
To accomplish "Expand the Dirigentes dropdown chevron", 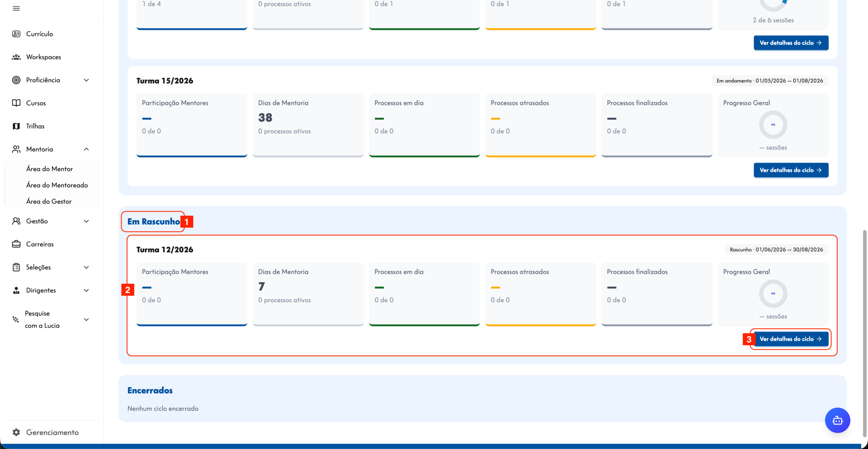I will [x=86, y=290].
